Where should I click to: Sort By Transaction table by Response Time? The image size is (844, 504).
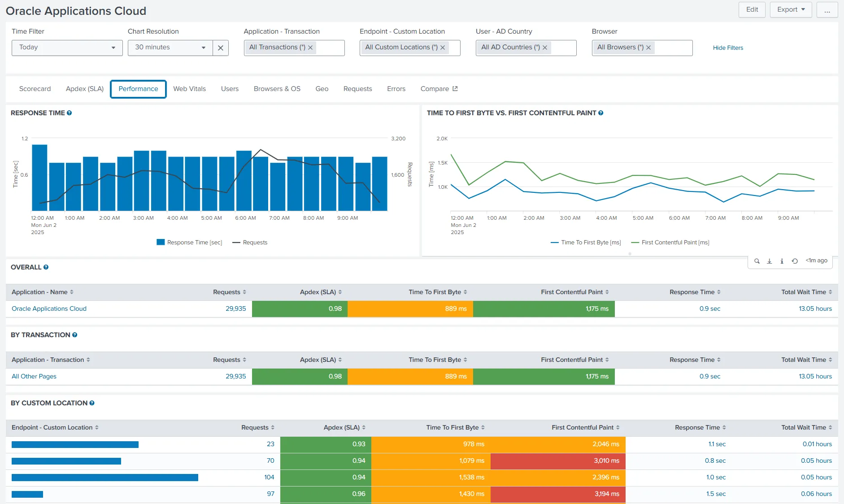coord(695,360)
